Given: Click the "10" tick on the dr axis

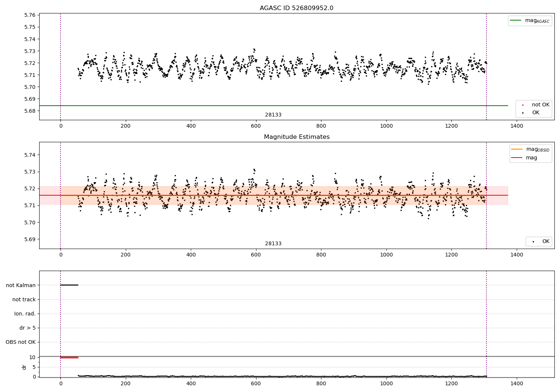Looking at the screenshot, I should 32,358.
